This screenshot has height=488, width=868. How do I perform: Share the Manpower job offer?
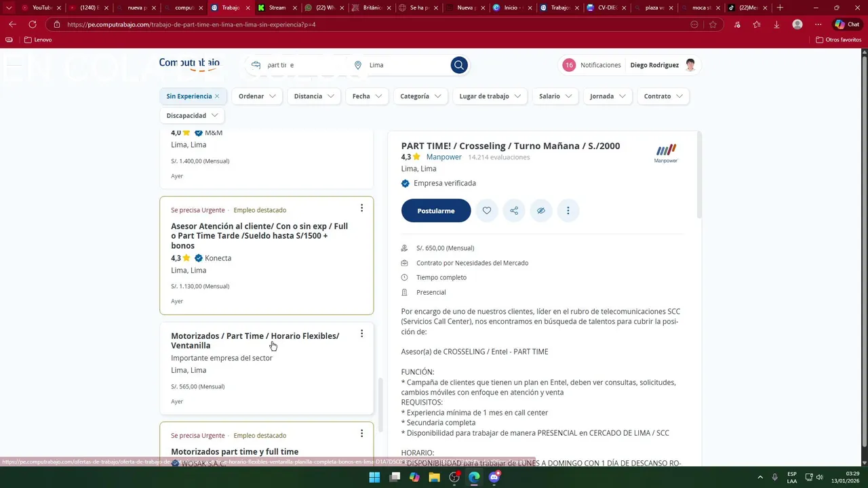point(514,211)
